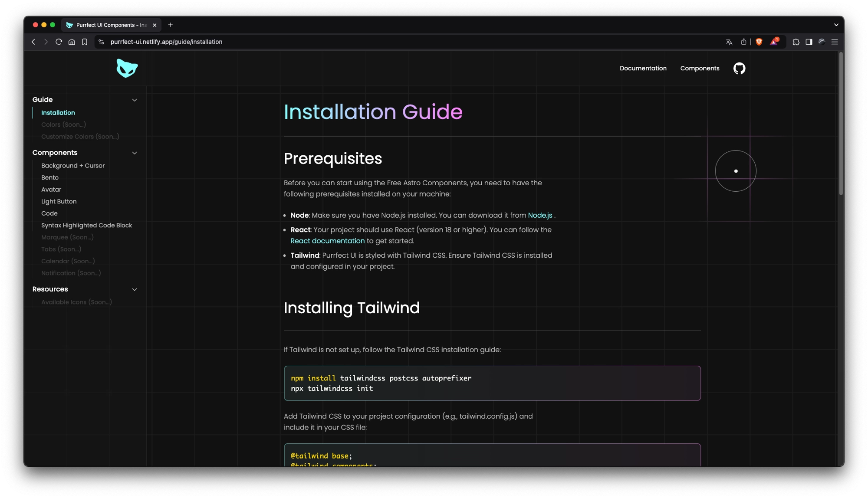868x498 pixels.
Task: Click Notification (Soon...) in the sidebar
Action: tap(71, 273)
